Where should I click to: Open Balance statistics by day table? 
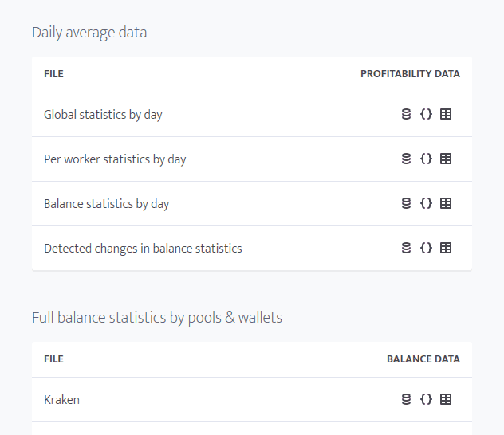tap(446, 203)
